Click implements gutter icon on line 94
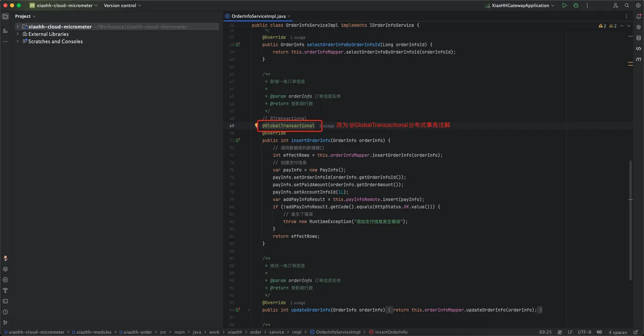 pos(238,310)
